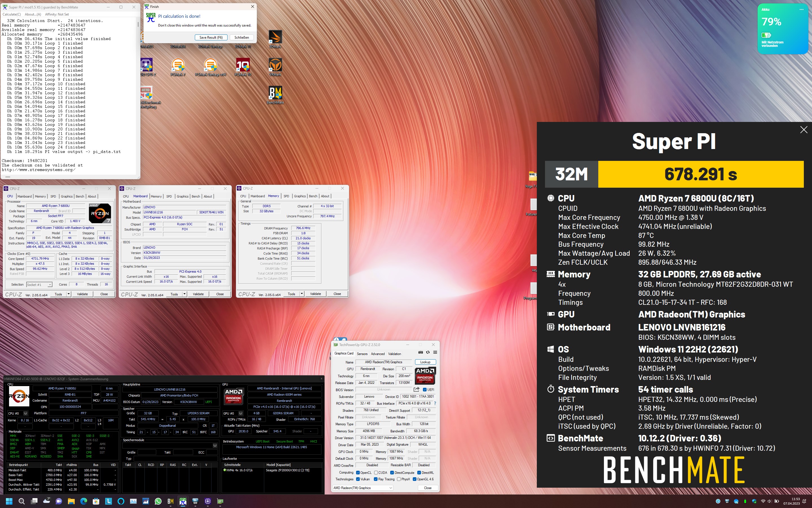812x508 pixels.
Task: Open Task View from taskbar
Action: point(34,501)
